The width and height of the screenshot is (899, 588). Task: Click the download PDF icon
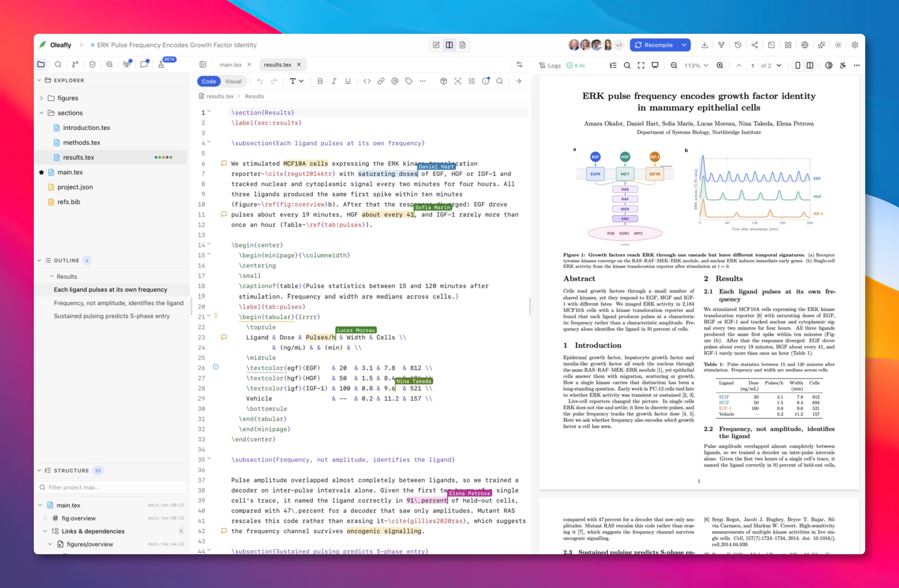tap(704, 45)
